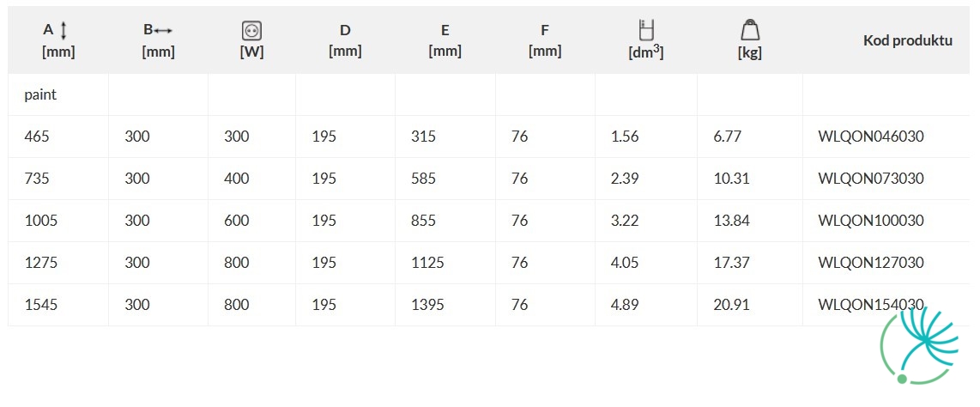Click the power socket icon above [W]
The image size is (980, 407).
[x=252, y=30]
